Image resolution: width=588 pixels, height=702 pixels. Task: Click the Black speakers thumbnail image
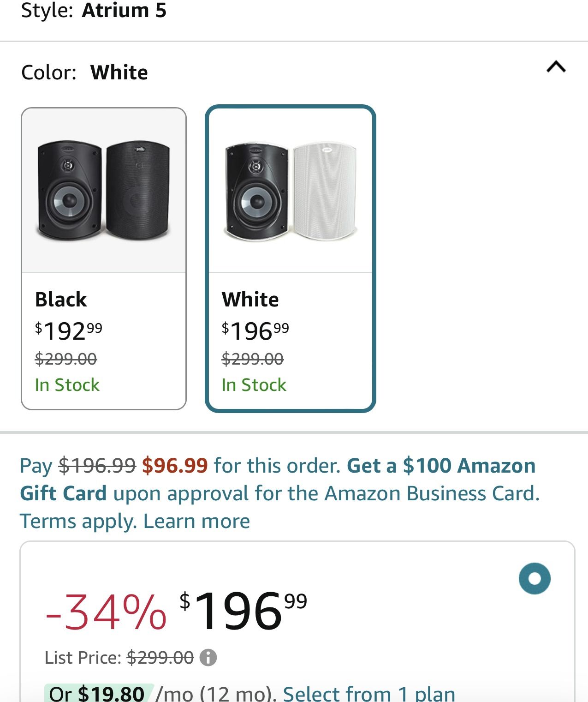coord(104,191)
